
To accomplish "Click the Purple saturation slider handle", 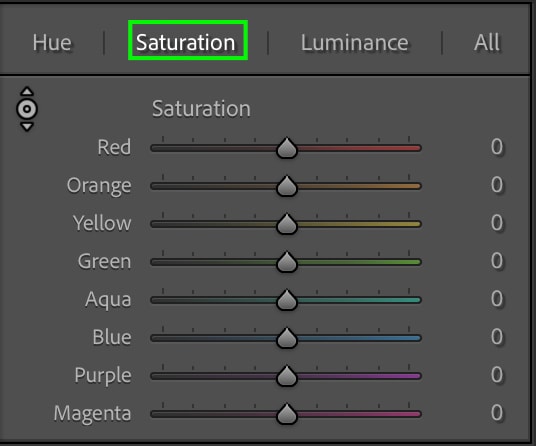I will point(287,376).
